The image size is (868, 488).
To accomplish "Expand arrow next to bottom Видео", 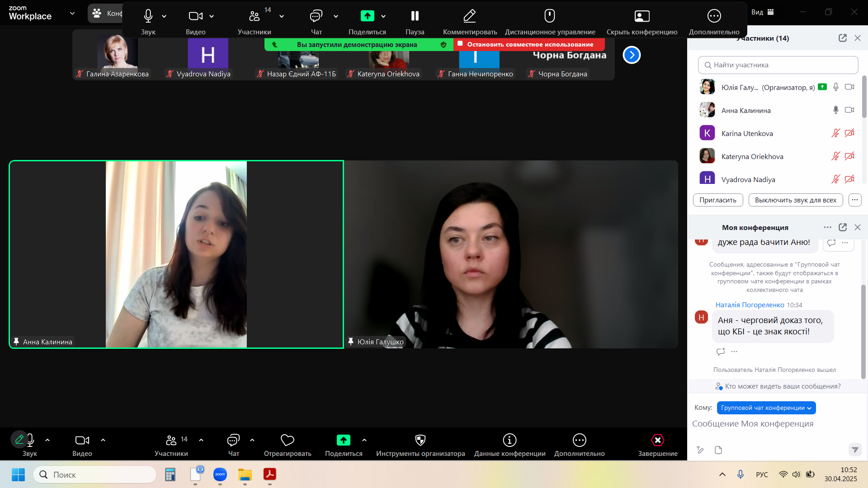I will point(103,440).
